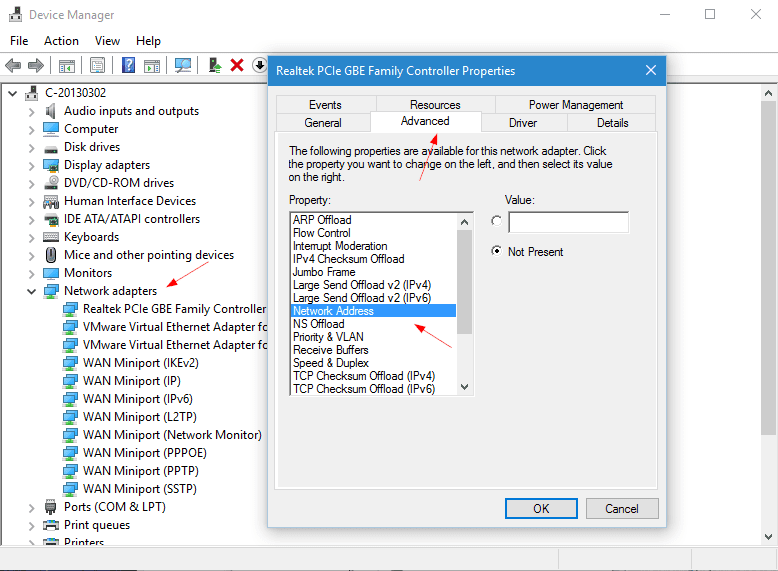
Task: Click the Cancel button
Action: pyautogui.click(x=622, y=508)
